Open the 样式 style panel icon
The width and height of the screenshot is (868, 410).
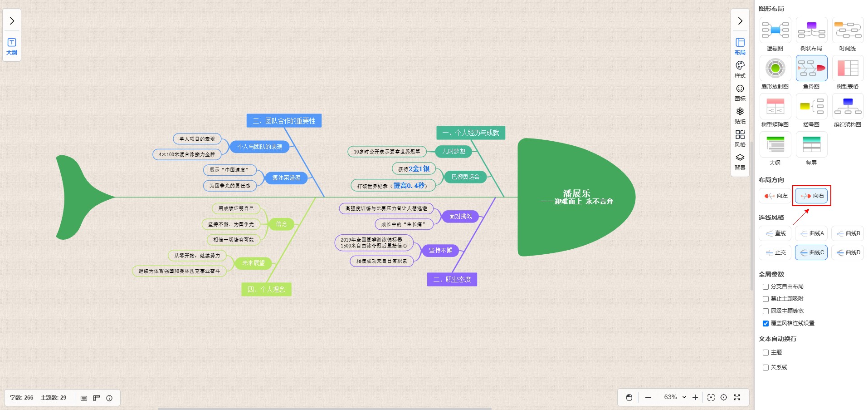[740, 69]
